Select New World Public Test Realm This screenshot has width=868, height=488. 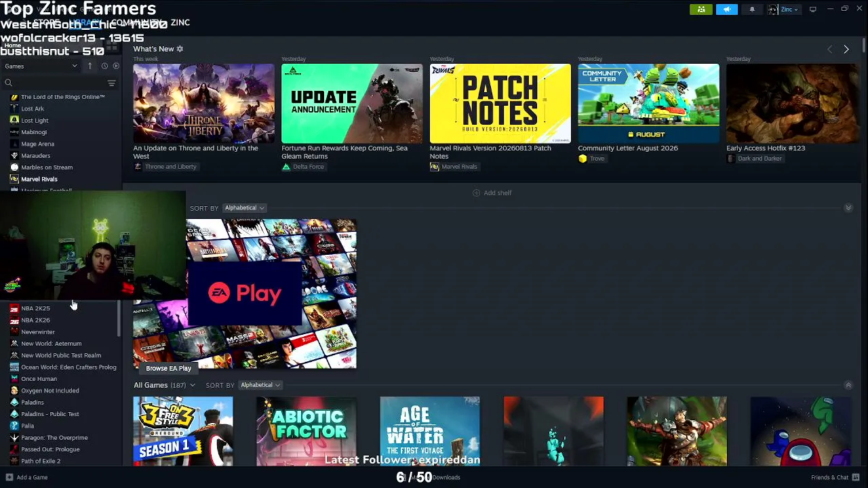pyautogui.click(x=61, y=355)
